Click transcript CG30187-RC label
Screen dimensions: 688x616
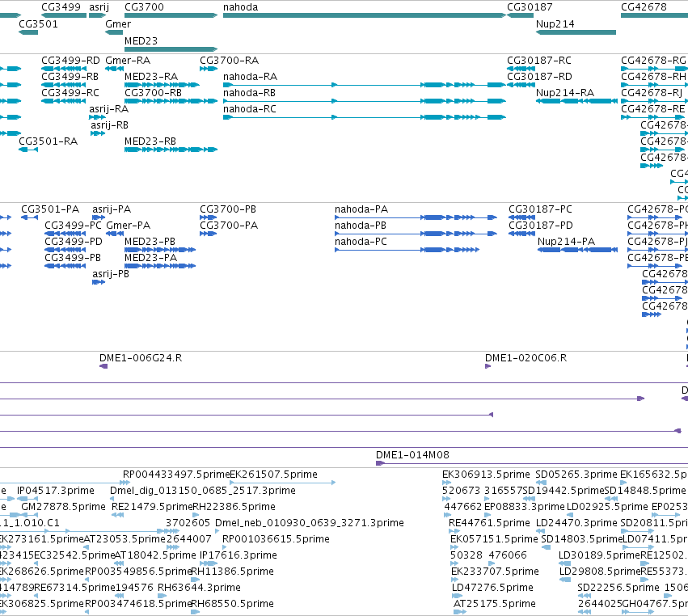tap(539, 60)
